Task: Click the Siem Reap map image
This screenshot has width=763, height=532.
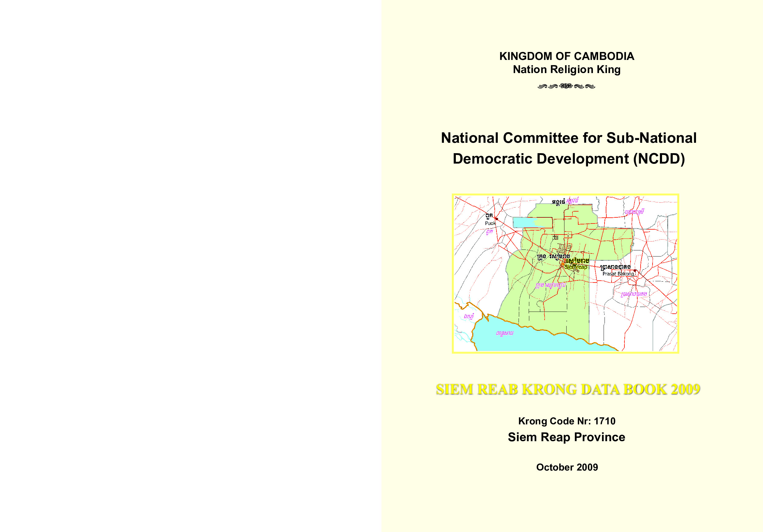Action: tap(565, 273)
